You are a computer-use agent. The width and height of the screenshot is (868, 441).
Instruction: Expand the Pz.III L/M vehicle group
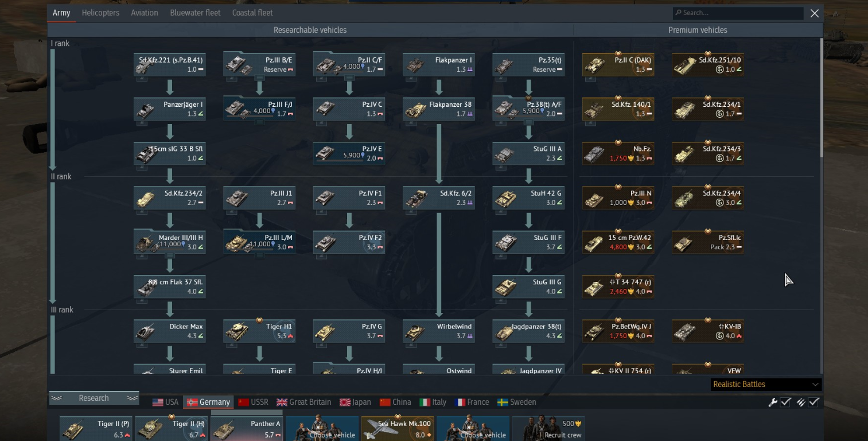click(x=259, y=242)
